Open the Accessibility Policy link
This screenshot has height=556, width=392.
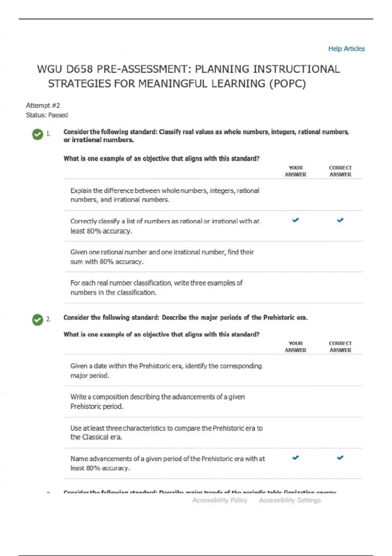pyautogui.click(x=220, y=500)
